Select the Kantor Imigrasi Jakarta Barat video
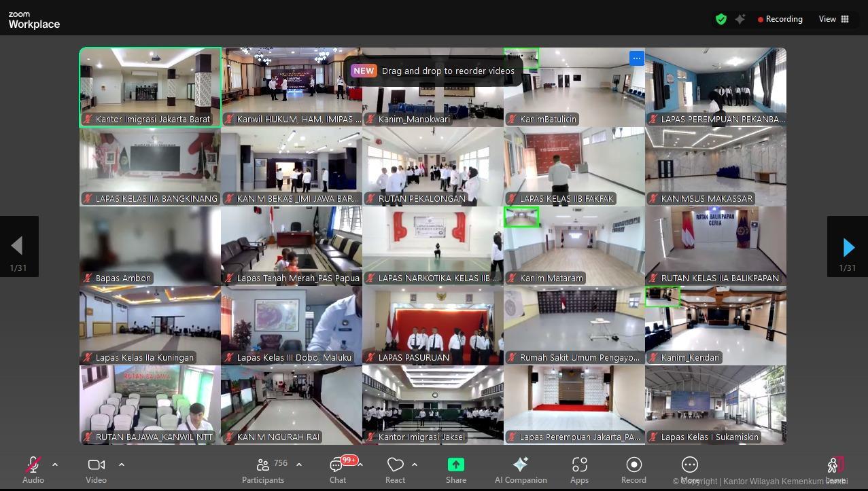The width and height of the screenshot is (868, 491). tap(150, 86)
